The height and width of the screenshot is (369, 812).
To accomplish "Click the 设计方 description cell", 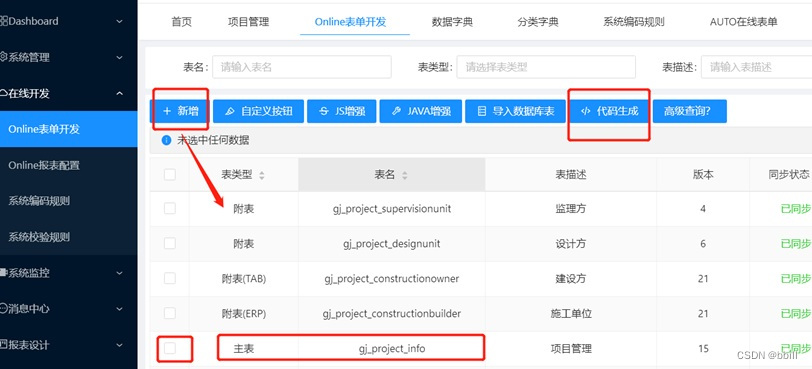I will tap(571, 243).
